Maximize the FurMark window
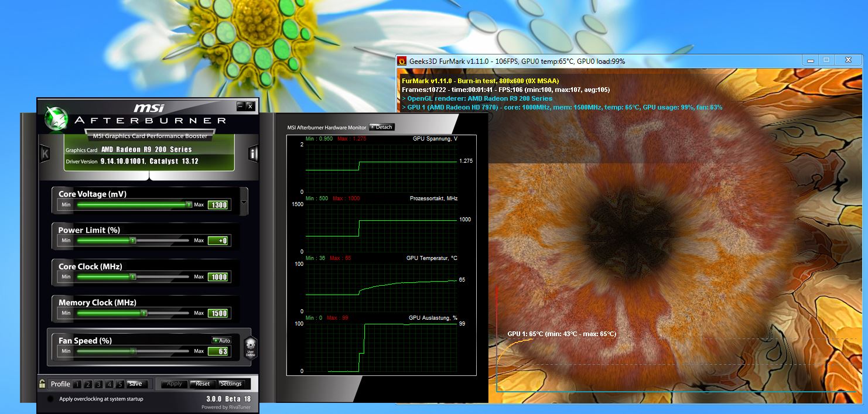This screenshot has width=868, height=414. (826, 60)
